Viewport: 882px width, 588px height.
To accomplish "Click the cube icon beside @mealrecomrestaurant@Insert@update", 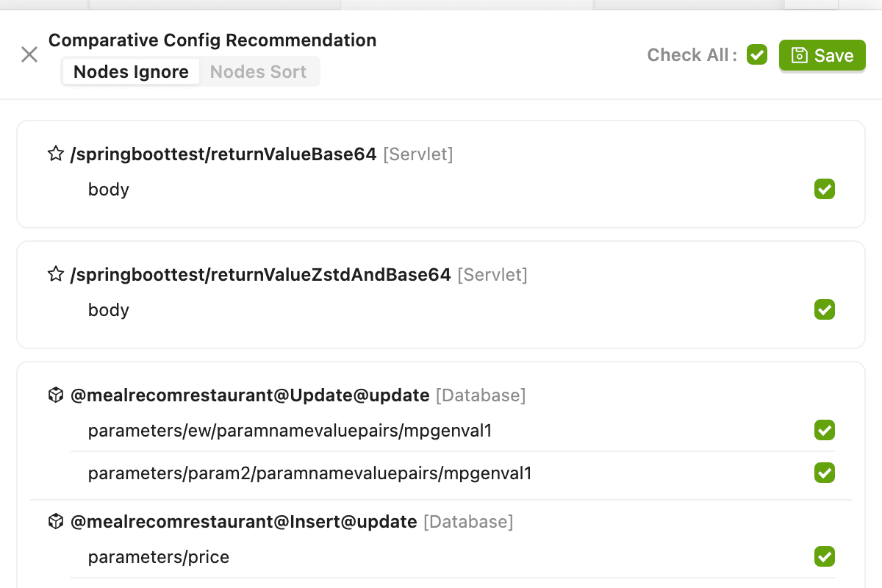I will pyautogui.click(x=56, y=522).
